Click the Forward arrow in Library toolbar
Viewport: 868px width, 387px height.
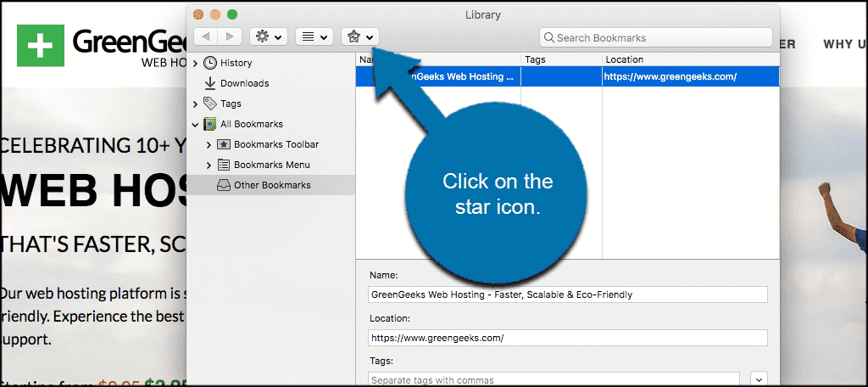tap(231, 36)
